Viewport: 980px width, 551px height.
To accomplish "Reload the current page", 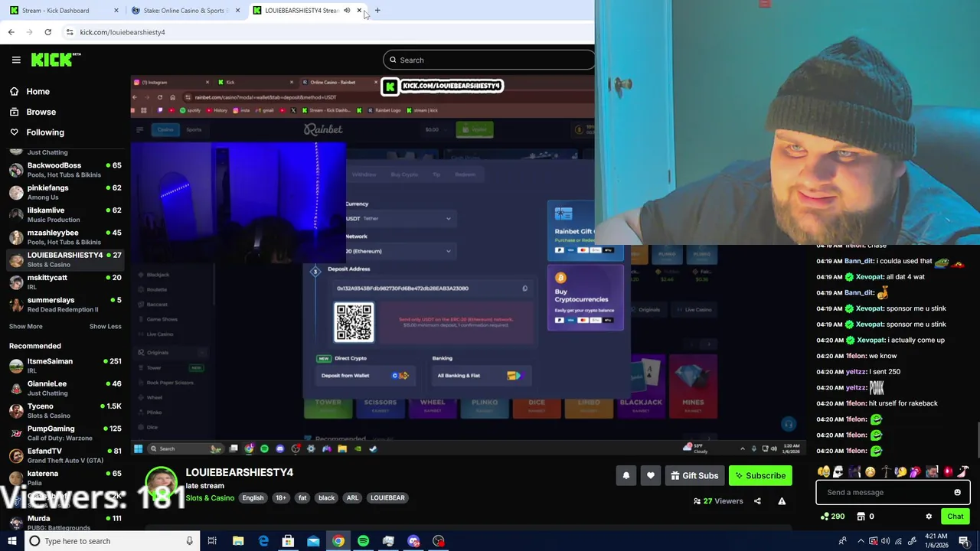I will (47, 32).
